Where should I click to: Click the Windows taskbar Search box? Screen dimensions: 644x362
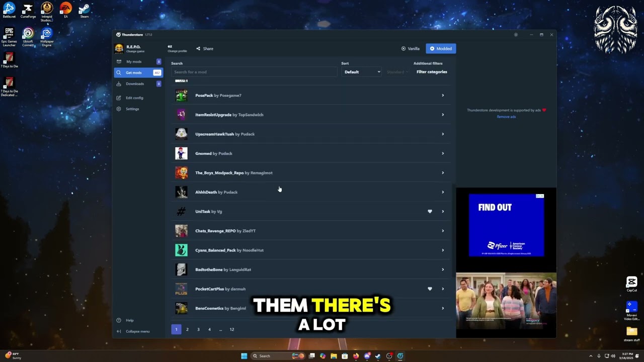(x=278, y=356)
